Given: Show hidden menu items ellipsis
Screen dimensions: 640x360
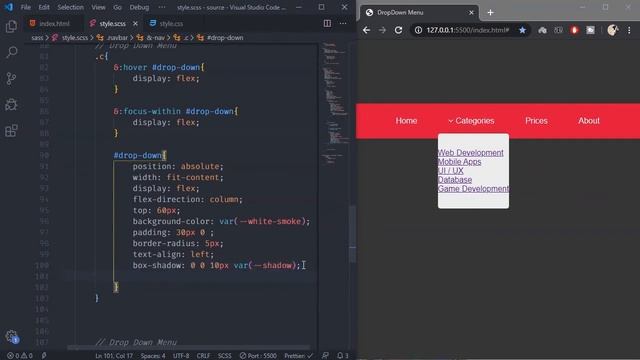Looking at the screenshot, I should 162,7.
